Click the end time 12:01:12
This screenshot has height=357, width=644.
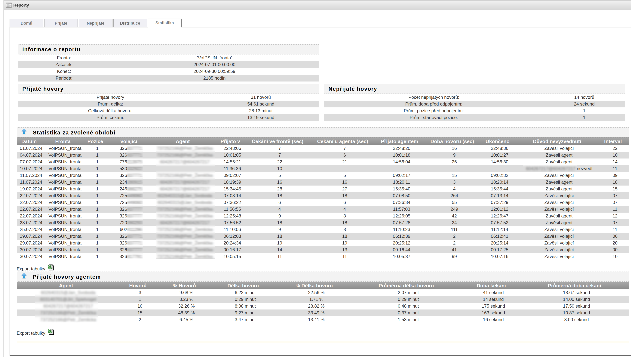pyautogui.click(x=499, y=209)
